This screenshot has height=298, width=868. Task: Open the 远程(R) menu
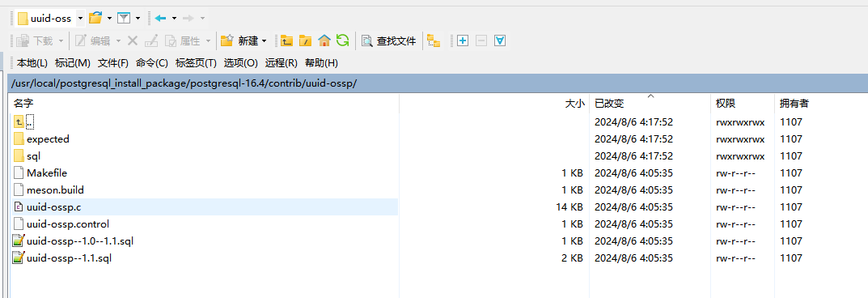282,62
